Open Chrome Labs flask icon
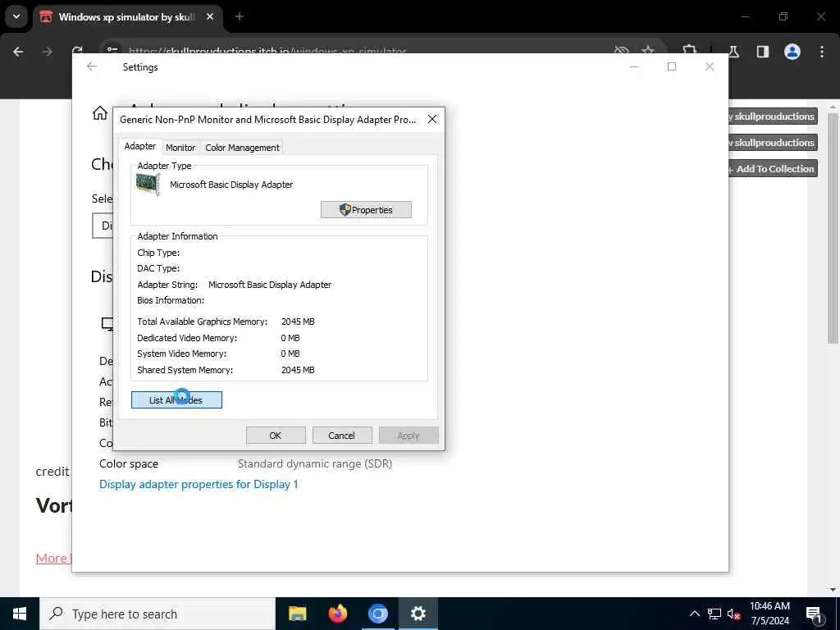 733,52
